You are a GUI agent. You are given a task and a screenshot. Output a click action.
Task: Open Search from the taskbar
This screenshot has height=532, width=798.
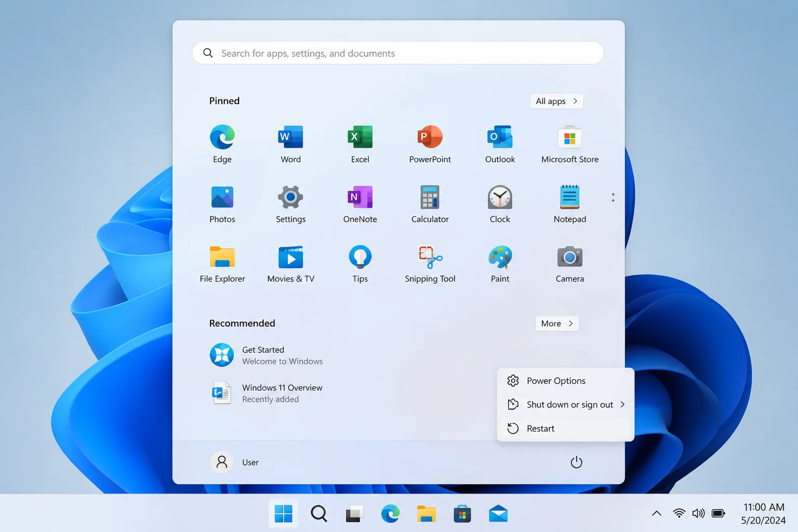[318, 514]
